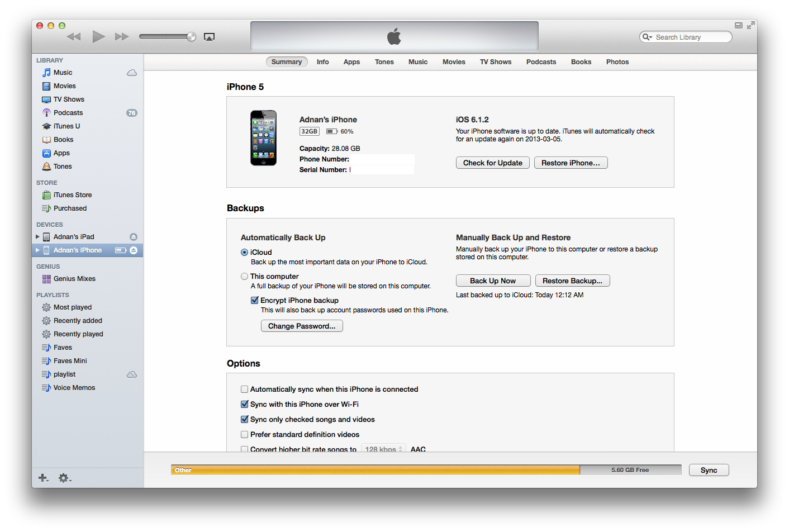The image size is (789, 532).
Task: Open Genius Mixes
Action: 74,279
